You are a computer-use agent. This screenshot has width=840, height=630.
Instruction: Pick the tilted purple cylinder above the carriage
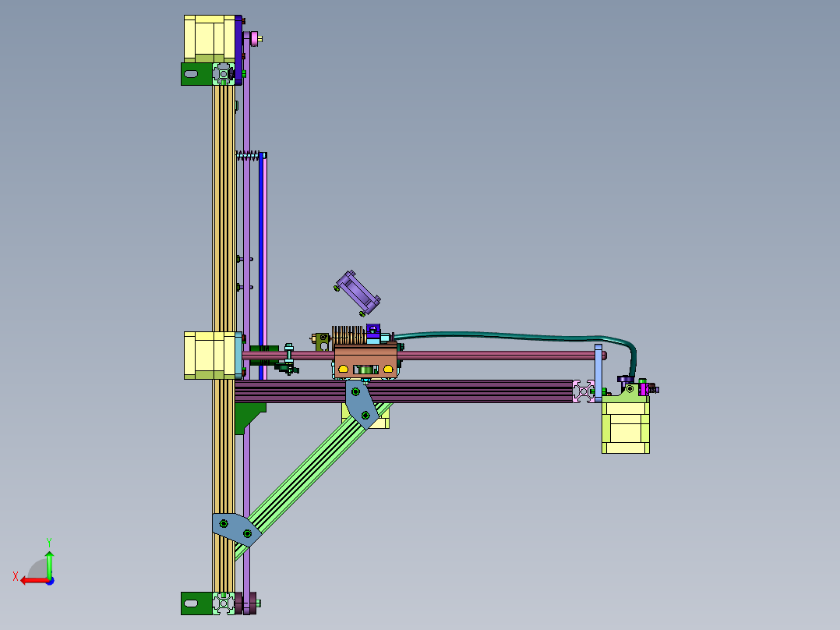358,292
